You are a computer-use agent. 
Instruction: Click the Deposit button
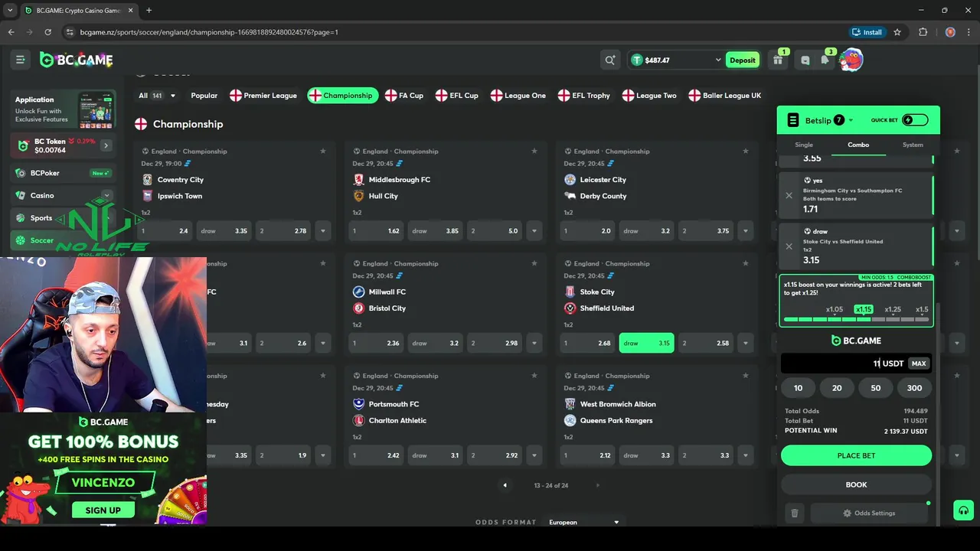(x=742, y=60)
